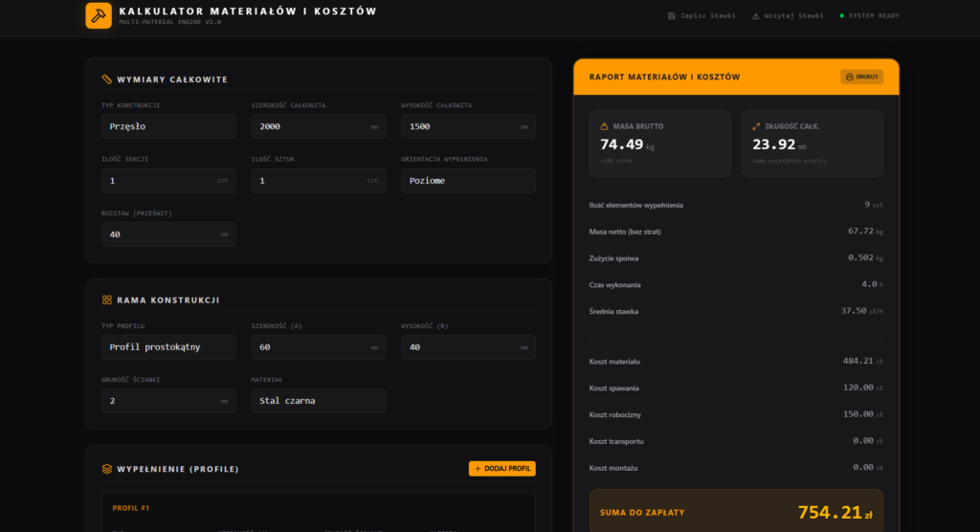Load rates with Wczytaj Stawki
This screenshot has height=532, width=980.
[788, 15]
